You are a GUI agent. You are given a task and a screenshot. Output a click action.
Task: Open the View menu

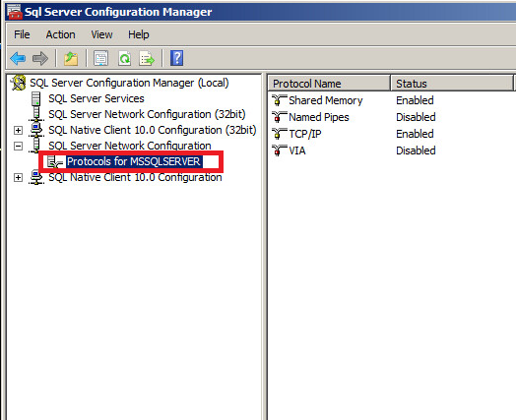pyautogui.click(x=101, y=34)
